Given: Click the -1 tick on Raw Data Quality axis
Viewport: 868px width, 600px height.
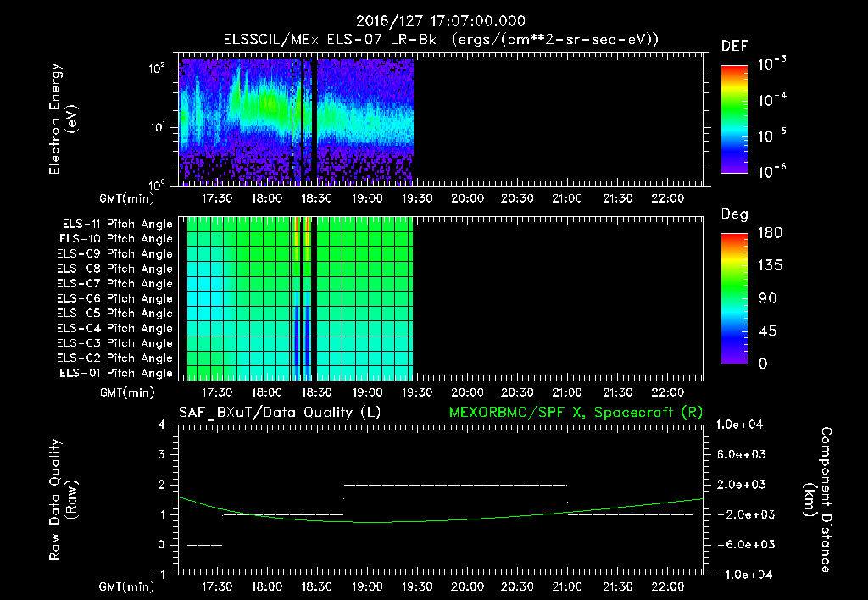Looking at the screenshot, I should 159,575.
